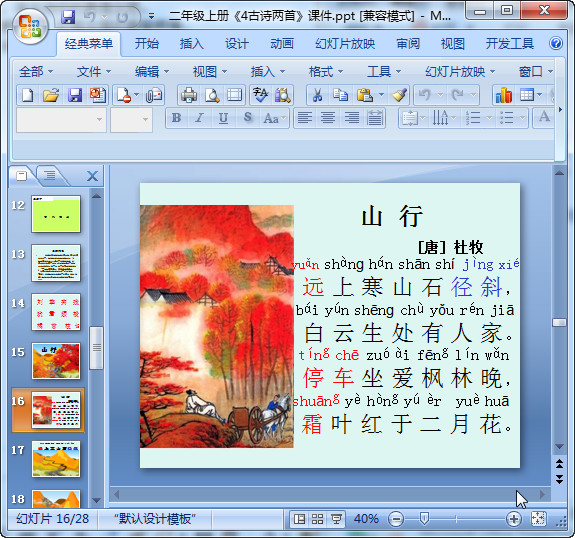Fit slide to current window
Viewport: 575px width, 538px height.
(x=538, y=519)
